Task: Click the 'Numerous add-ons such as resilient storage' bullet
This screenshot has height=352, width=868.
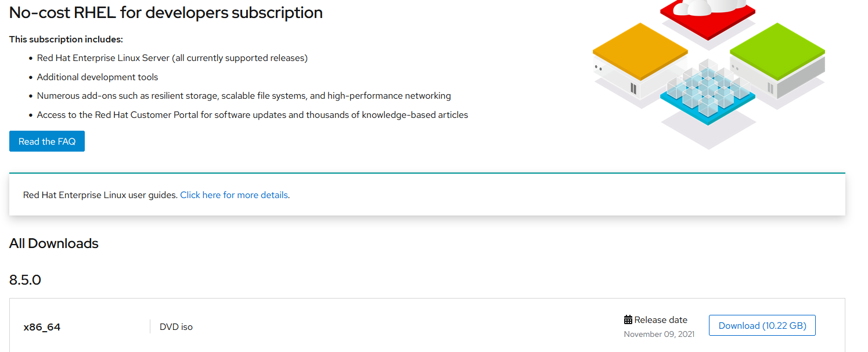Action: click(244, 96)
